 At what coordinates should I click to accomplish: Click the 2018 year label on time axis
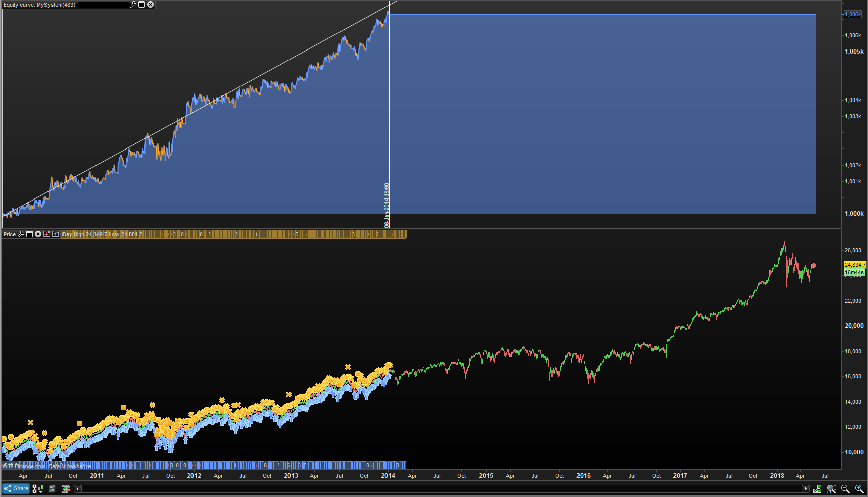tap(777, 476)
